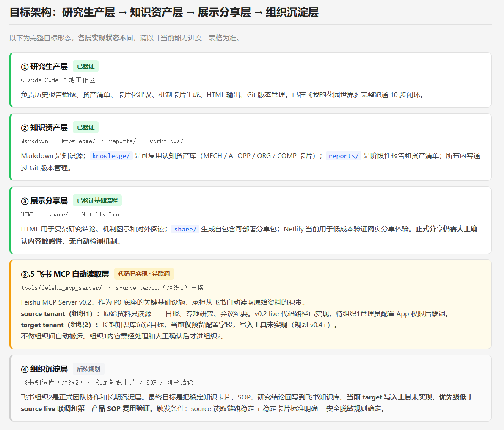Select the ② 知识资产层 card title

click(x=44, y=128)
